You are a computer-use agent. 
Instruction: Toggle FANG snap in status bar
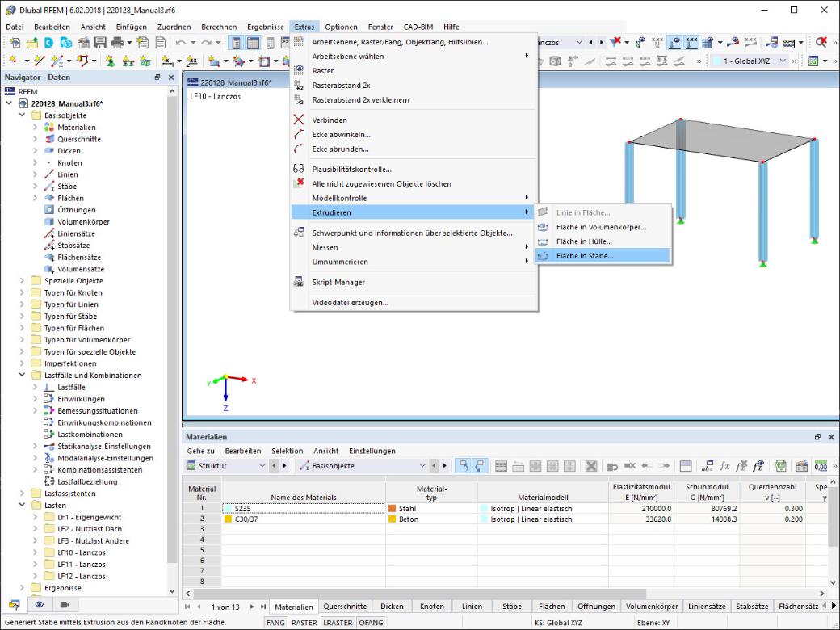point(275,623)
